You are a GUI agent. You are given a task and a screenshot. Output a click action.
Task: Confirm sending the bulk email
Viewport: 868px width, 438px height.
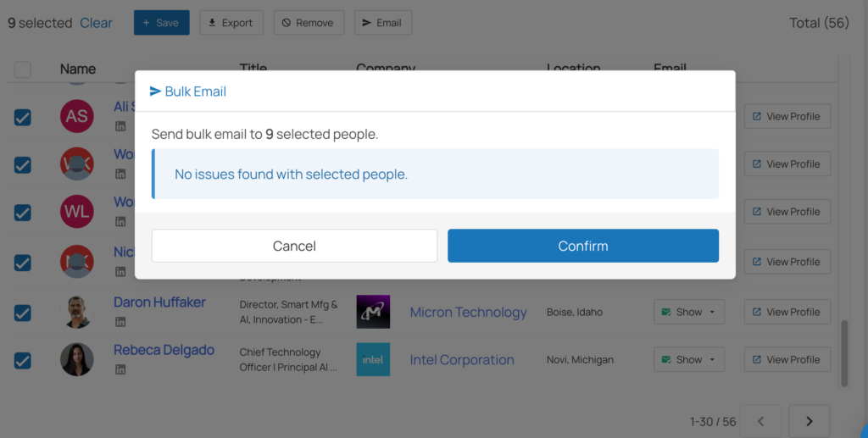[582, 246]
